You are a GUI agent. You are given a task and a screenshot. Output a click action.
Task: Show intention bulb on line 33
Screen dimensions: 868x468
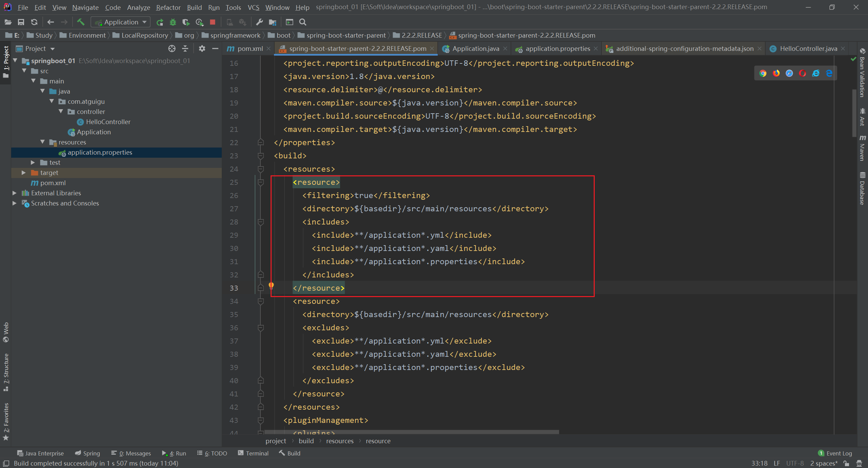pos(271,286)
